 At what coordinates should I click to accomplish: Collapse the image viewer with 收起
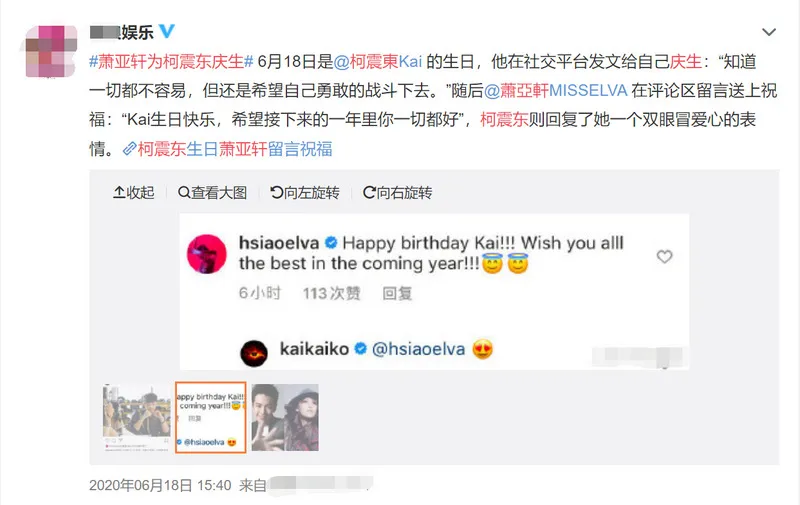tap(134, 192)
